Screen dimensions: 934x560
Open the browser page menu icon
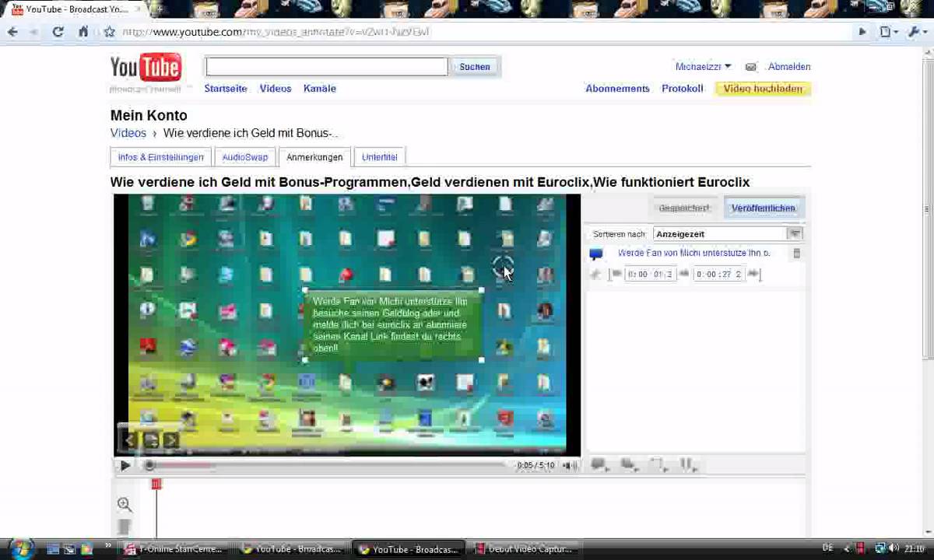click(887, 32)
